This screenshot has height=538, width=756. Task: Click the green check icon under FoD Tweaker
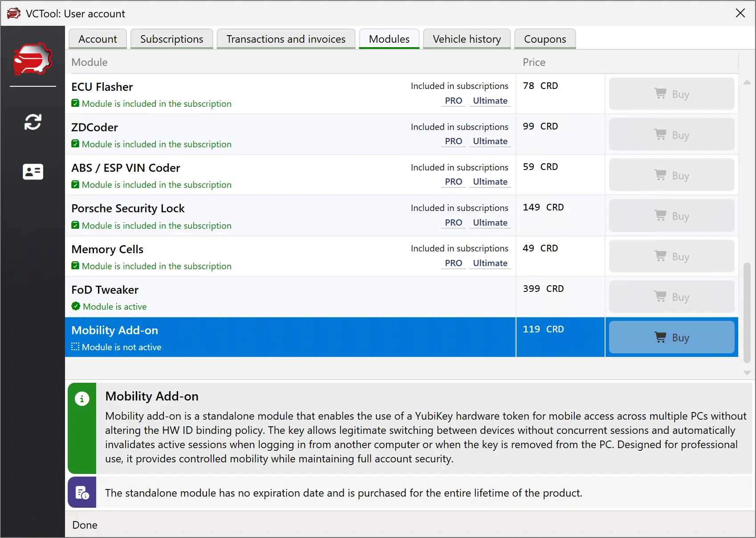[x=76, y=306]
